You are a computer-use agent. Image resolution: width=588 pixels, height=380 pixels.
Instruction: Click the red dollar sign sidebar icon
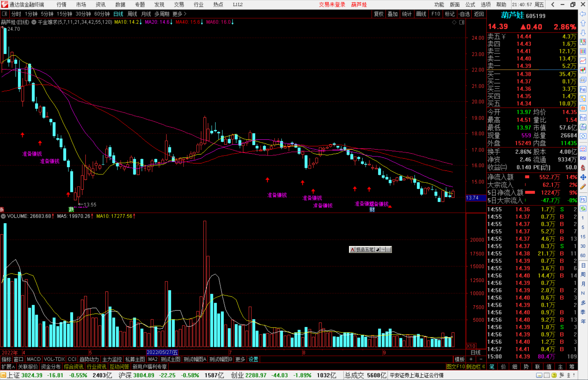click(583, 168)
